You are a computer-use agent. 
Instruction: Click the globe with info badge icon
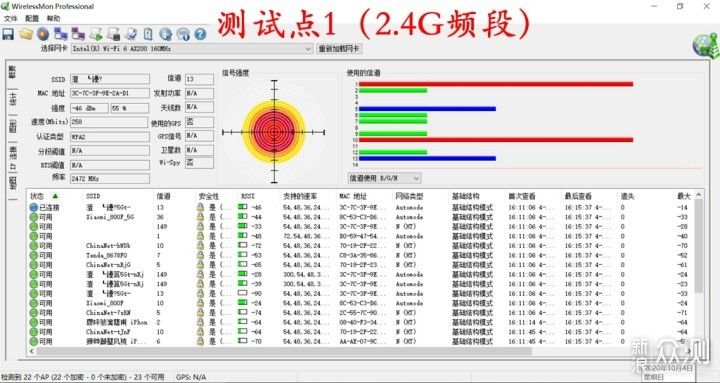[183, 34]
